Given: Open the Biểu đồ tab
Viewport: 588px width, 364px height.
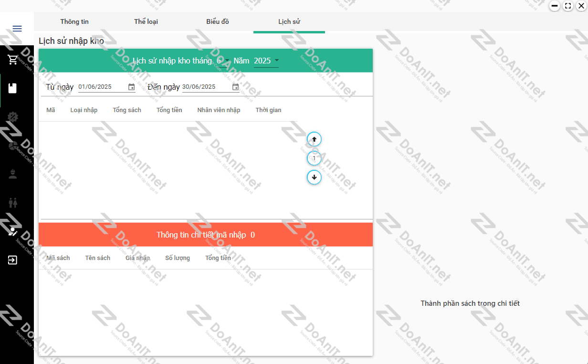Looking at the screenshot, I should [218, 21].
